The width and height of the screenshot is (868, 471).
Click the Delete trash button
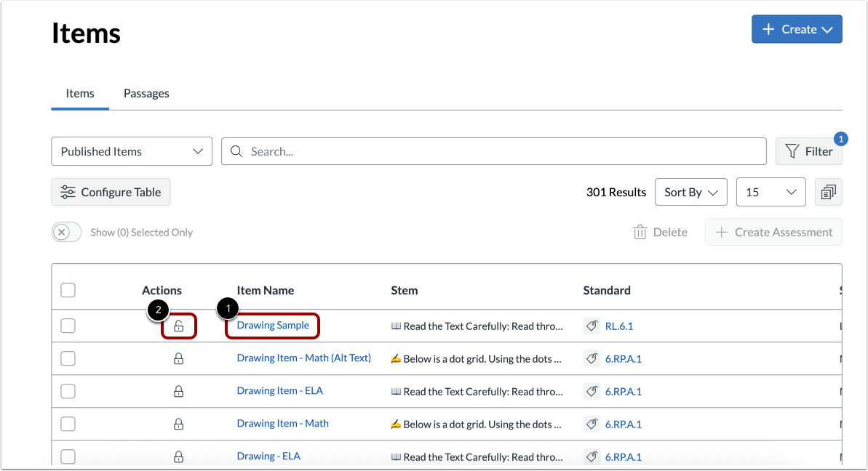(x=660, y=232)
